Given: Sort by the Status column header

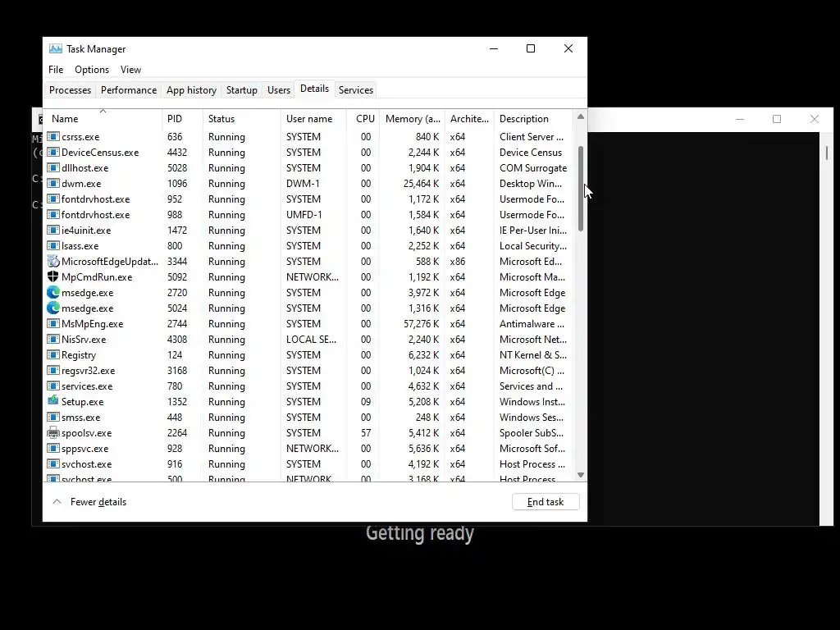Looking at the screenshot, I should 242,118.
